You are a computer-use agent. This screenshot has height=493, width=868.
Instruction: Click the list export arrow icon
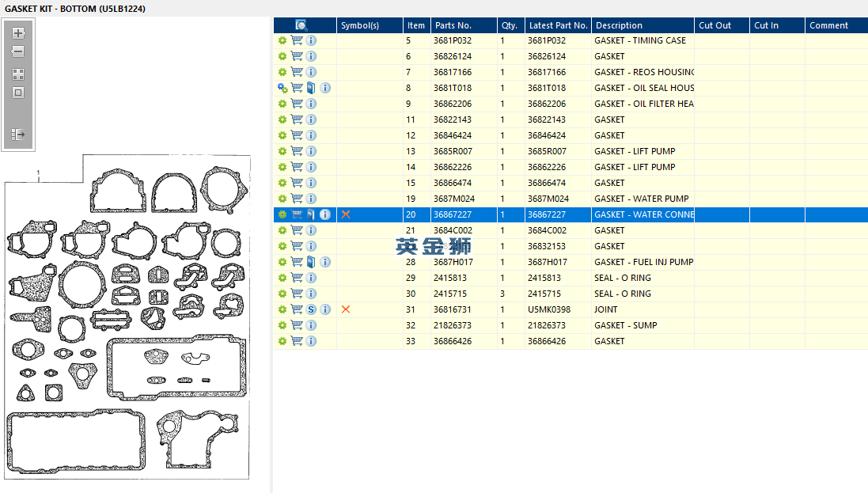pos(18,135)
